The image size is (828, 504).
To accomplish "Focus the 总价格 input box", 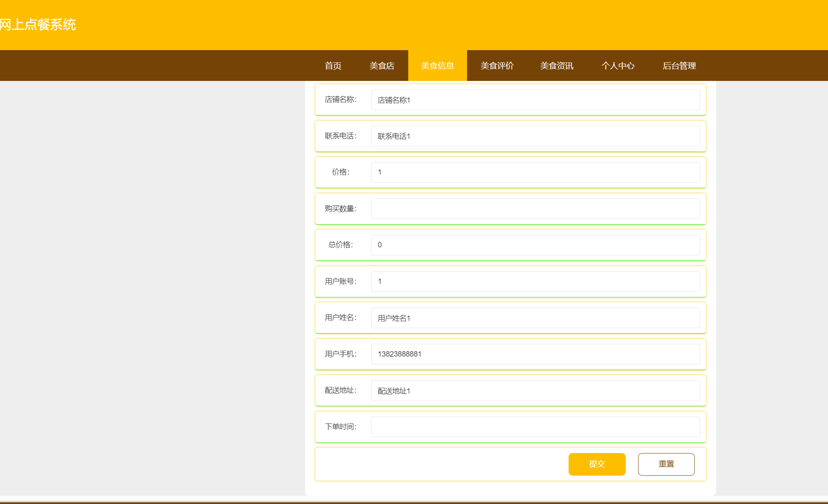I will pos(535,245).
